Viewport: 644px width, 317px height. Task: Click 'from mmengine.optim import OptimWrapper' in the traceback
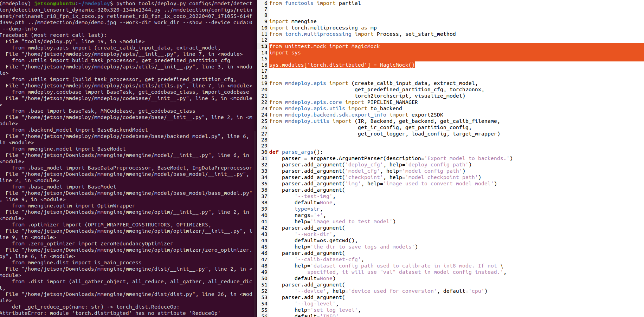[73, 206]
